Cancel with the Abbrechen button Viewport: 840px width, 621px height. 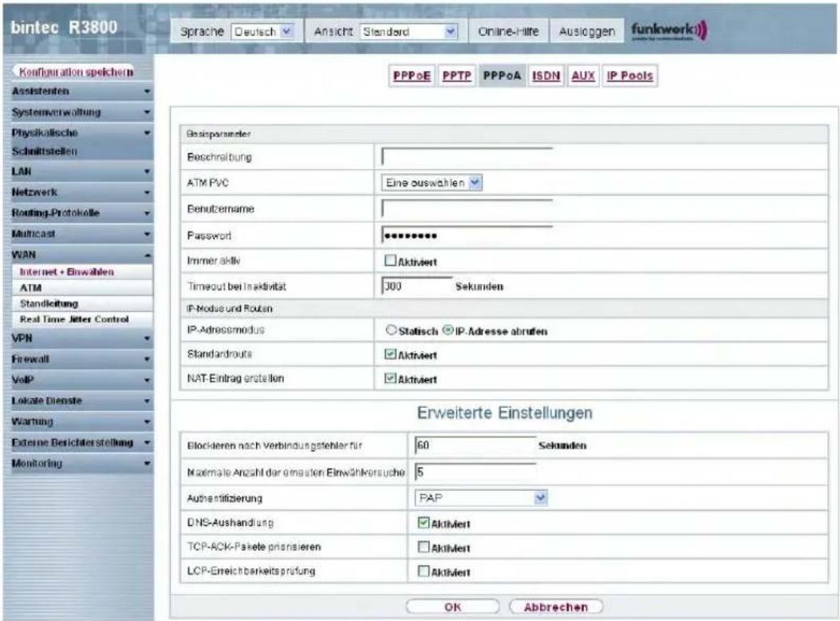[x=555, y=607]
